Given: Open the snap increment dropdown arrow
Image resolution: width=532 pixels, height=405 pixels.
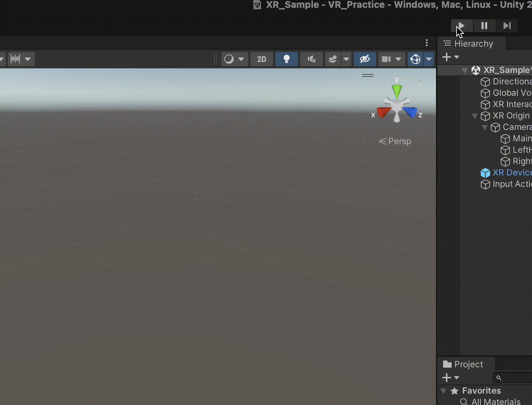Looking at the screenshot, I should click(28, 59).
